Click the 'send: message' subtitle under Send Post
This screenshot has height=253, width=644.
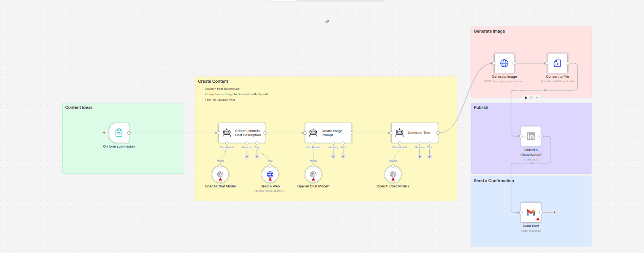pyautogui.click(x=531, y=231)
